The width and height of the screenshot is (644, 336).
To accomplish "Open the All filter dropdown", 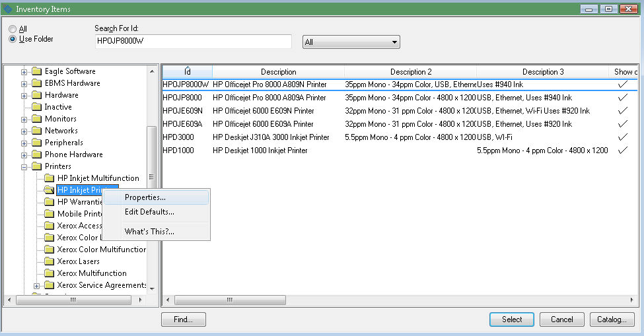I will pyautogui.click(x=351, y=42).
